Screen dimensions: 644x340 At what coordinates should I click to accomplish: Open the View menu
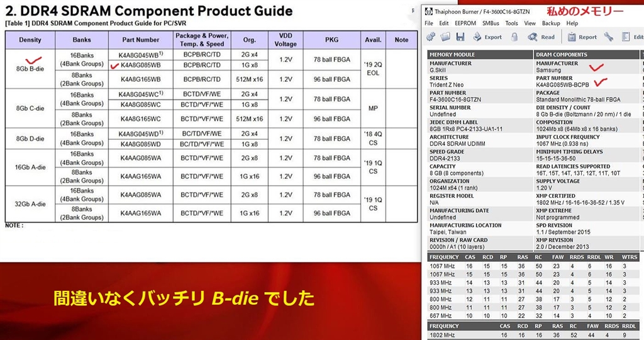pyautogui.click(x=530, y=23)
